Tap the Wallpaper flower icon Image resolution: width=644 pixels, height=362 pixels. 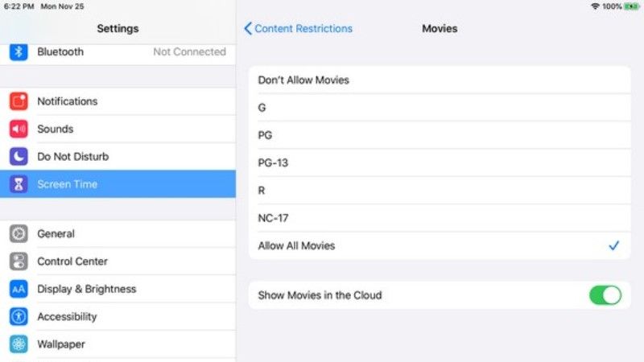[19, 344]
